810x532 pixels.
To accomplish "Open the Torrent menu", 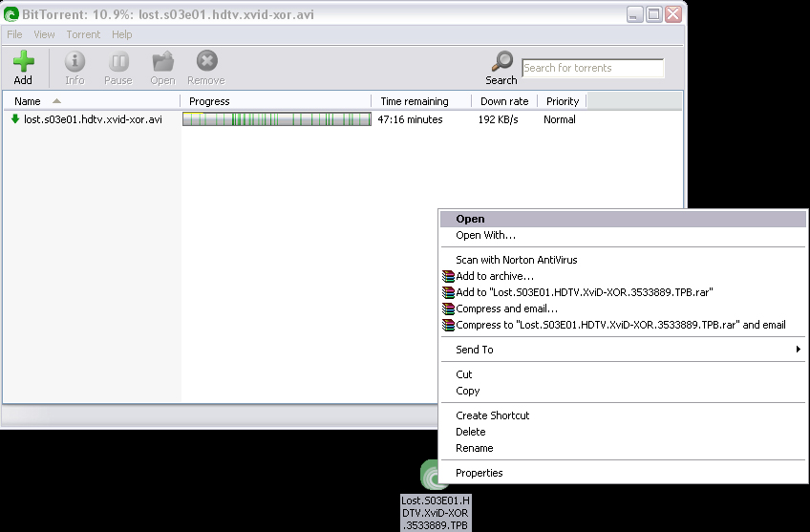I will click(x=83, y=34).
